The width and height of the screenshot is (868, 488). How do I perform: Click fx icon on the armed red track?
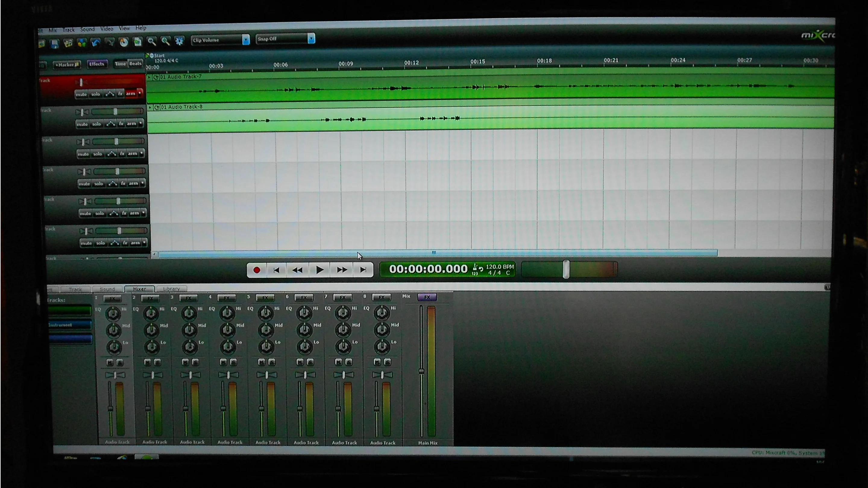tap(120, 94)
